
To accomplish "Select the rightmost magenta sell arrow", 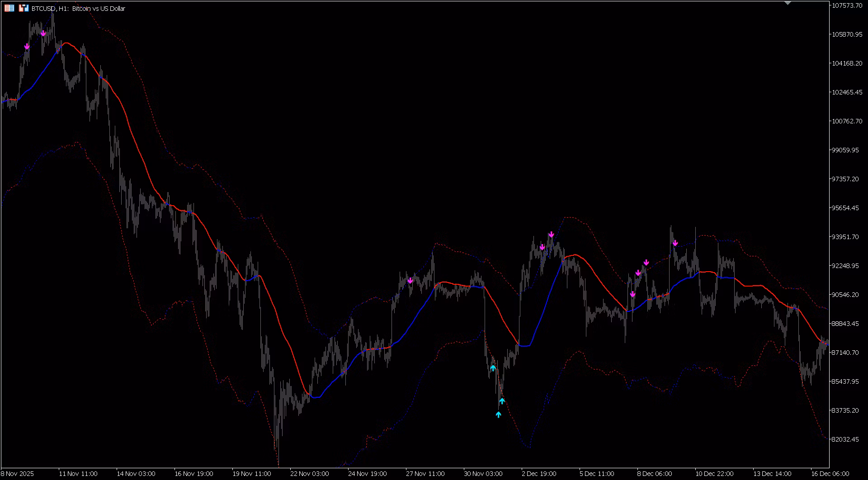I will point(675,243).
